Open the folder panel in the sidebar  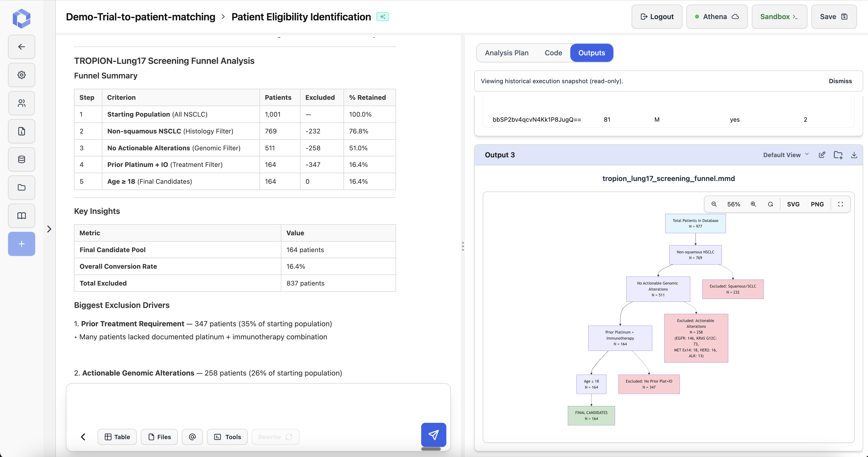[x=21, y=187]
